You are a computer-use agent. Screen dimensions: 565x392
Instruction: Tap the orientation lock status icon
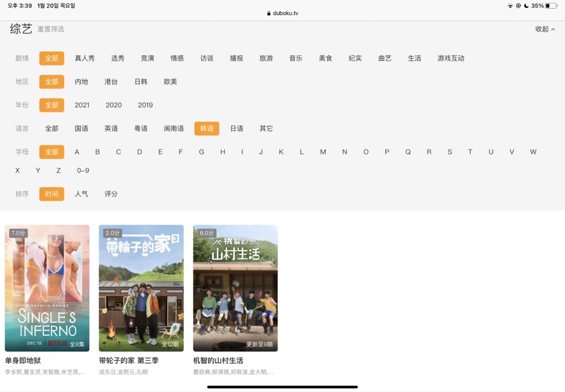[519, 6]
